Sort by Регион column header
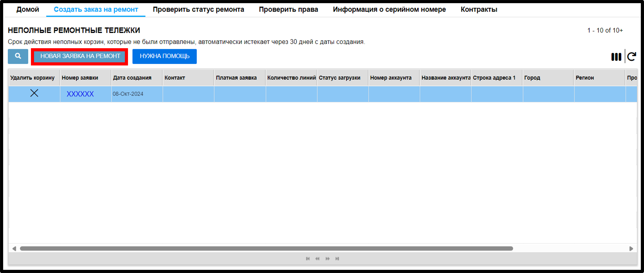 tap(600, 78)
